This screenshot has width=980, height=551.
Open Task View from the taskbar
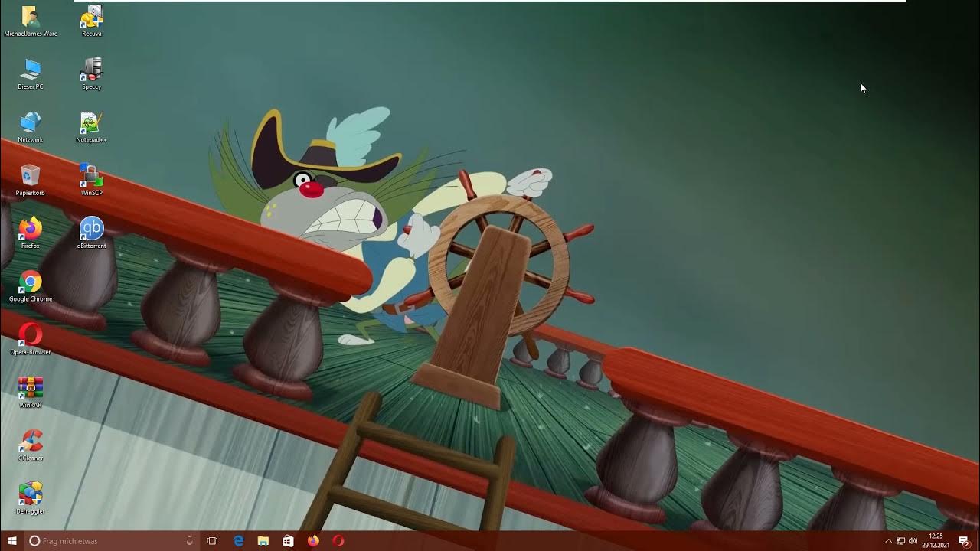click(x=213, y=541)
